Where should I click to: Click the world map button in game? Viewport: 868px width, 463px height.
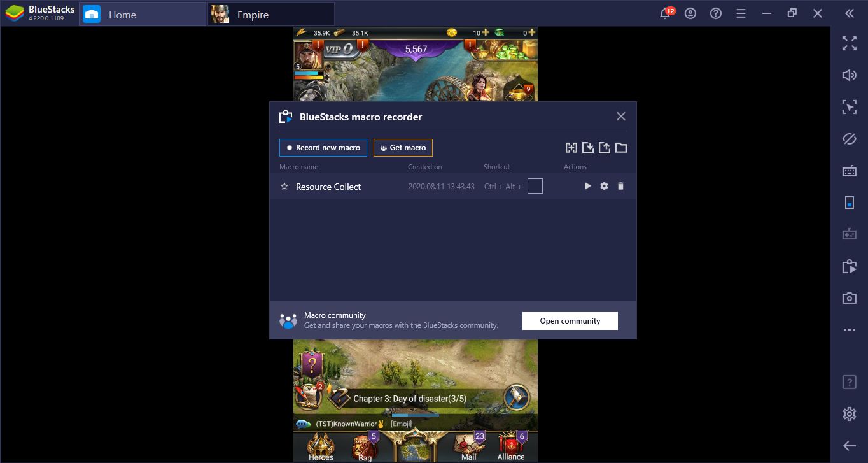click(x=416, y=446)
